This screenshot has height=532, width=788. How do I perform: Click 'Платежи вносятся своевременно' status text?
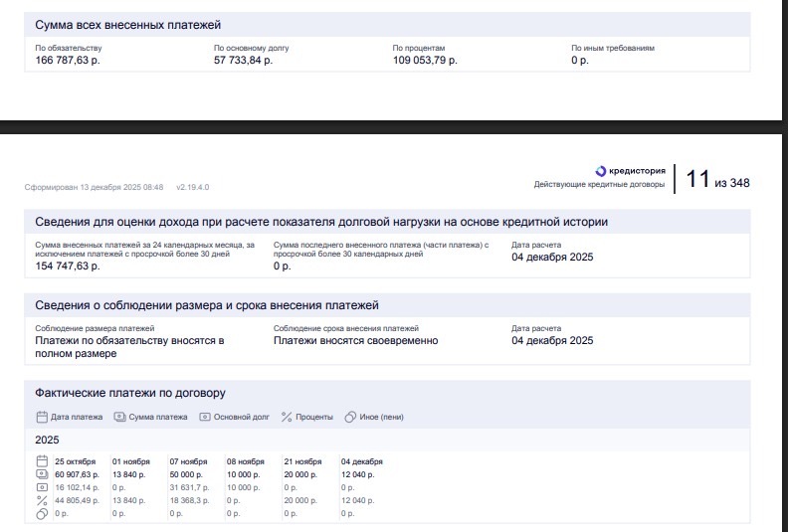pyautogui.click(x=355, y=340)
